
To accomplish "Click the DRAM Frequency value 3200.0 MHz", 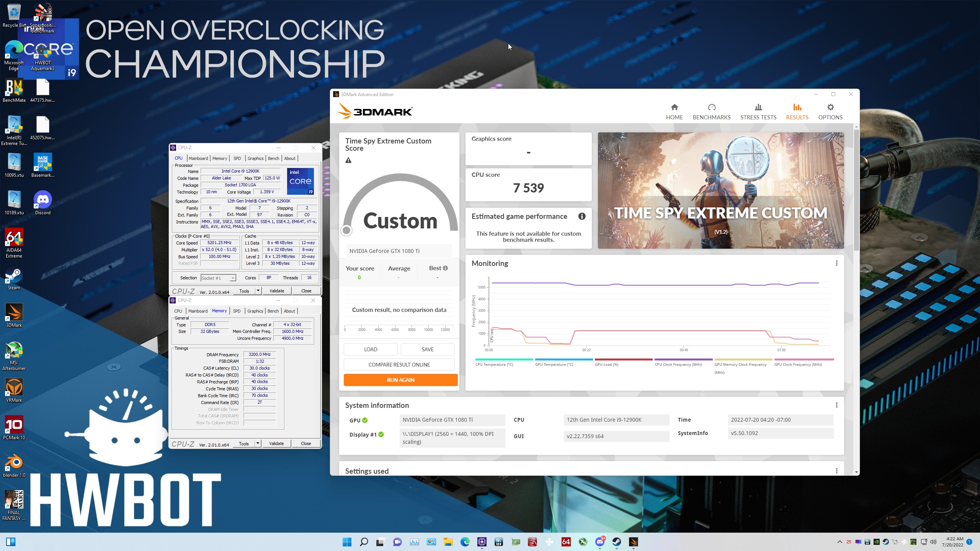I will point(260,354).
